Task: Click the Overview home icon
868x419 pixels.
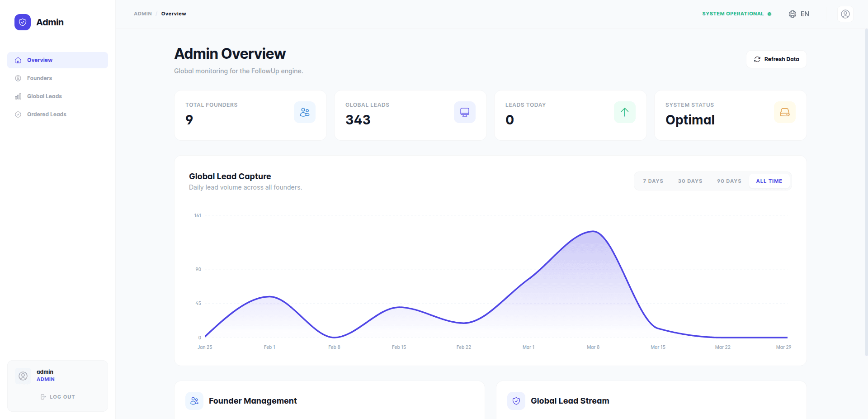Action: [18, 60]
